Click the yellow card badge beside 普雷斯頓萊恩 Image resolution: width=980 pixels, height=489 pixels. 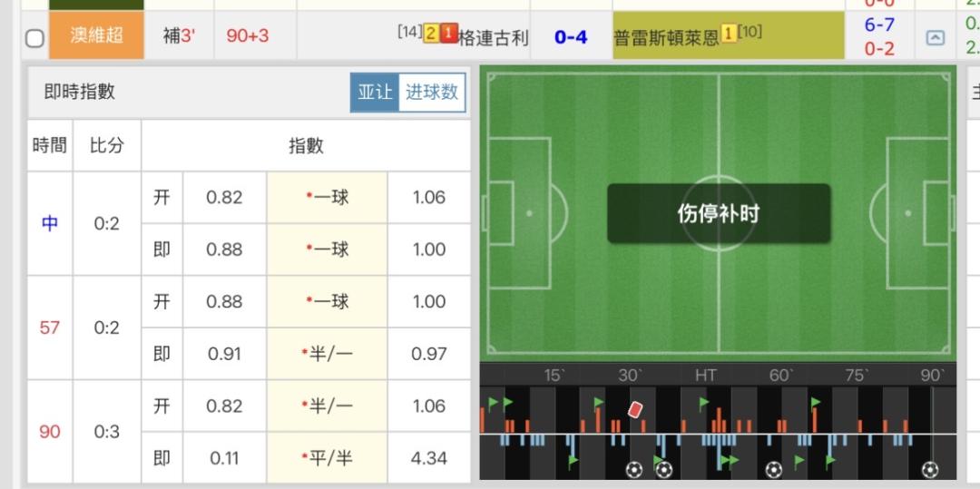click(x=727, y=34)
